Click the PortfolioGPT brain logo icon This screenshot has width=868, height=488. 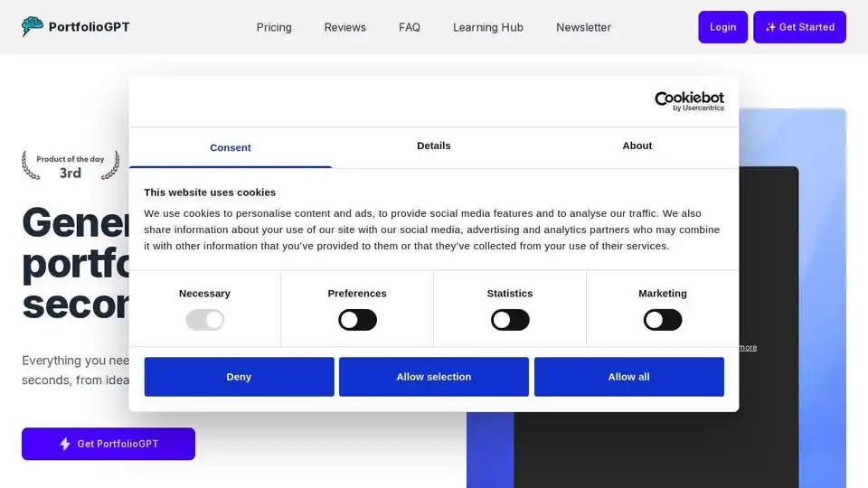pyautogui.click(x=33, y=26)
